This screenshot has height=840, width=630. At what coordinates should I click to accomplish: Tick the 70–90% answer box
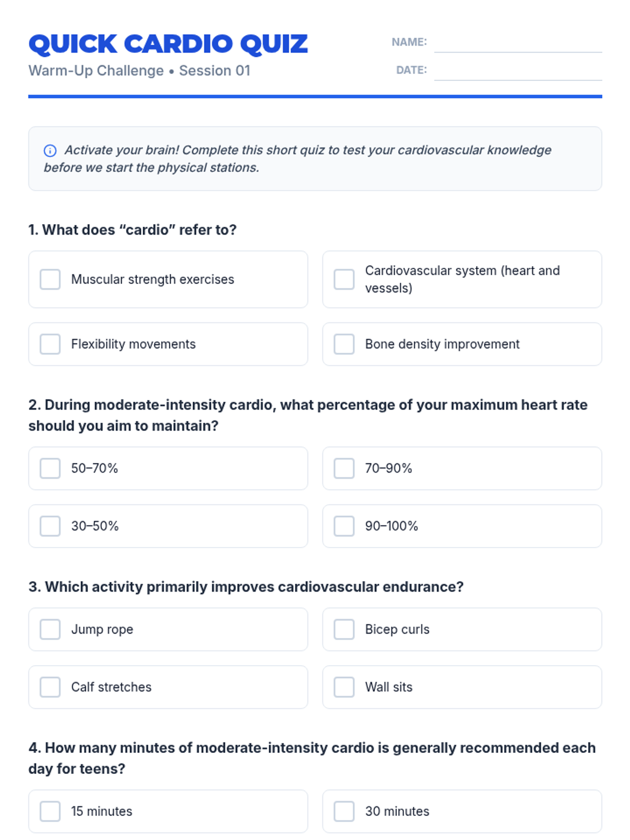pyautogui.click(x=344, y=468)
